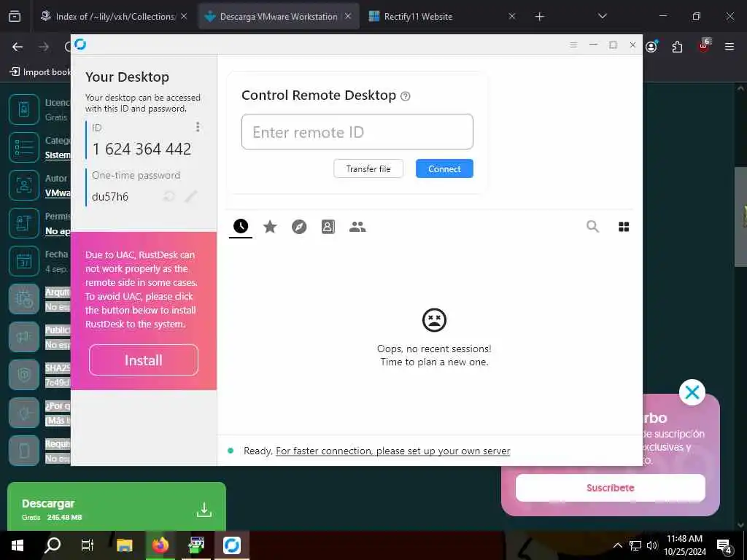Click the Categoría list icon on the webpage
This screenshot has height=560, width=747.
coord(24,147)
